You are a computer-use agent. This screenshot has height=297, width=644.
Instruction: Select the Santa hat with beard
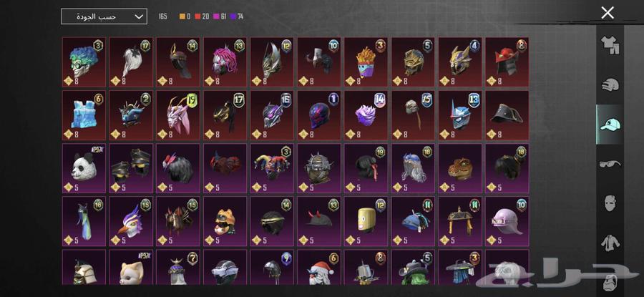319,267
